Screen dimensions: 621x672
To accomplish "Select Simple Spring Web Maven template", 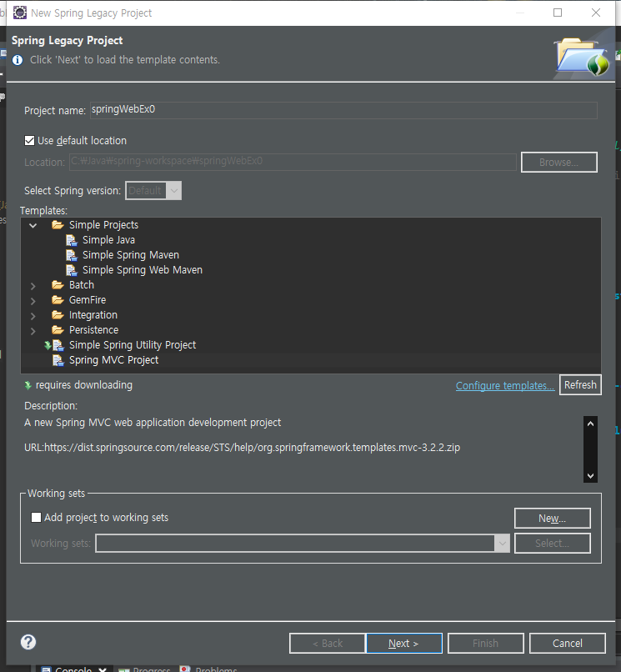I will (143, 270).
